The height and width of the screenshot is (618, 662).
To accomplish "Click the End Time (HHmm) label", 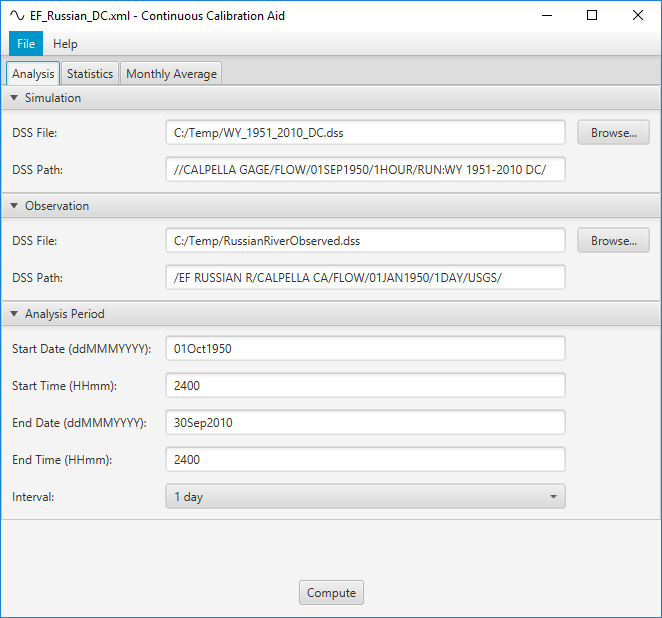I will coord(62,460).
